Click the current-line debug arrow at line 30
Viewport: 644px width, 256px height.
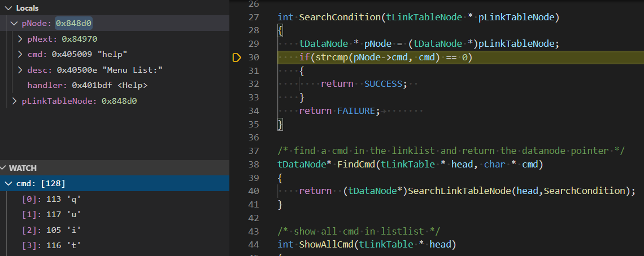tap(237, 58)
